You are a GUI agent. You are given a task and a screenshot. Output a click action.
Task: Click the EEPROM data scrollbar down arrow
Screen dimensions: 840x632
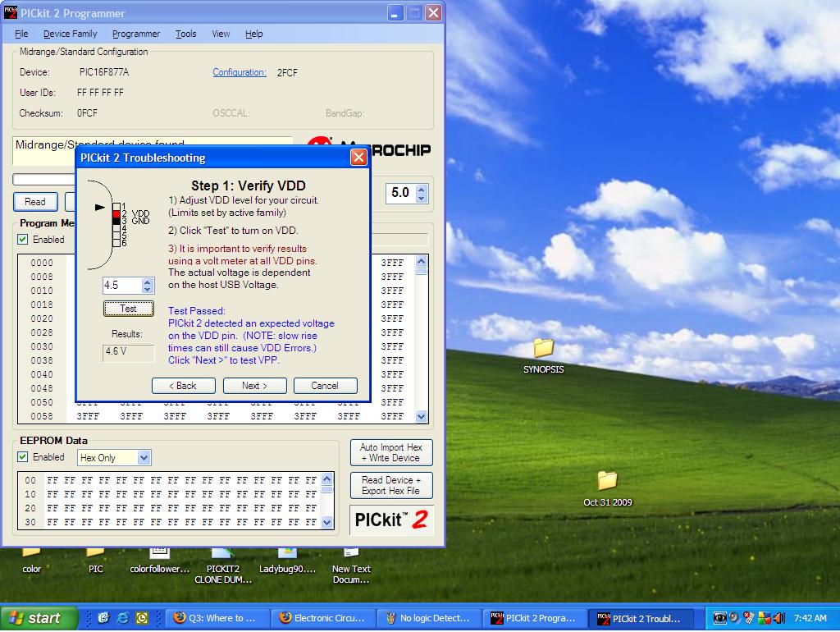[x=326, y=523]
